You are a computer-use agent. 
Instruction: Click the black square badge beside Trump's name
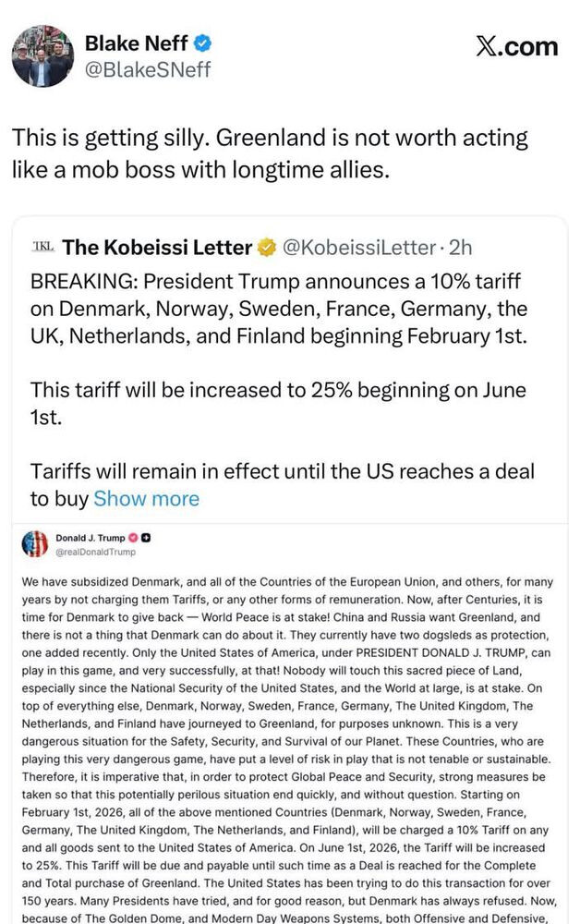point(146,539)
